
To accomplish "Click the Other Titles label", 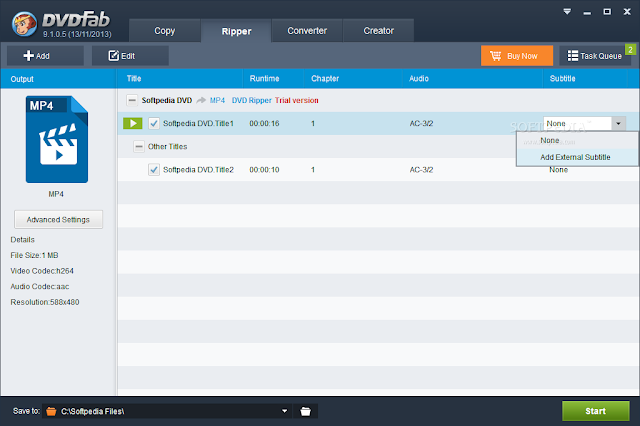I will pyautogui.click(x=167, y=146).
